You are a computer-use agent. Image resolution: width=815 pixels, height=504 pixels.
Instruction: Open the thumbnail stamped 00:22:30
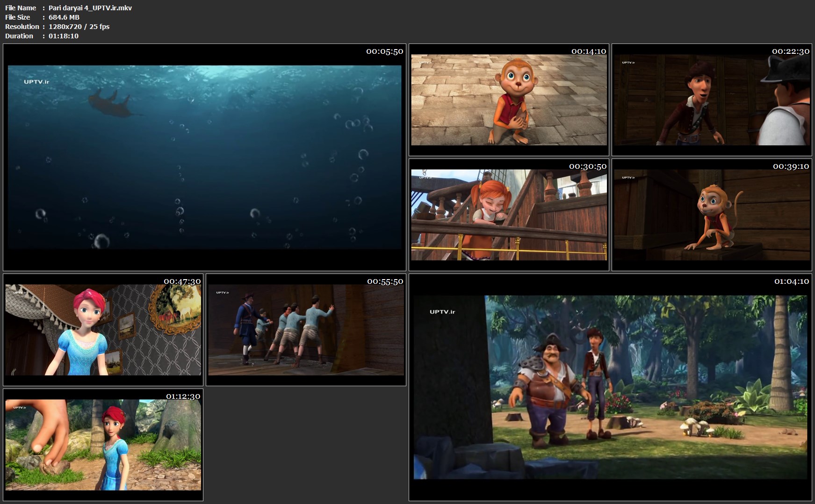point(712,100)
